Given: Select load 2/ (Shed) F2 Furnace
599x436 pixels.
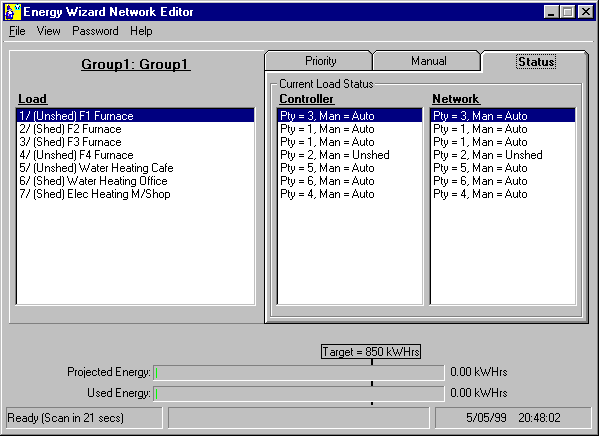Looking at the screenshot, I should tap(136, 129).
